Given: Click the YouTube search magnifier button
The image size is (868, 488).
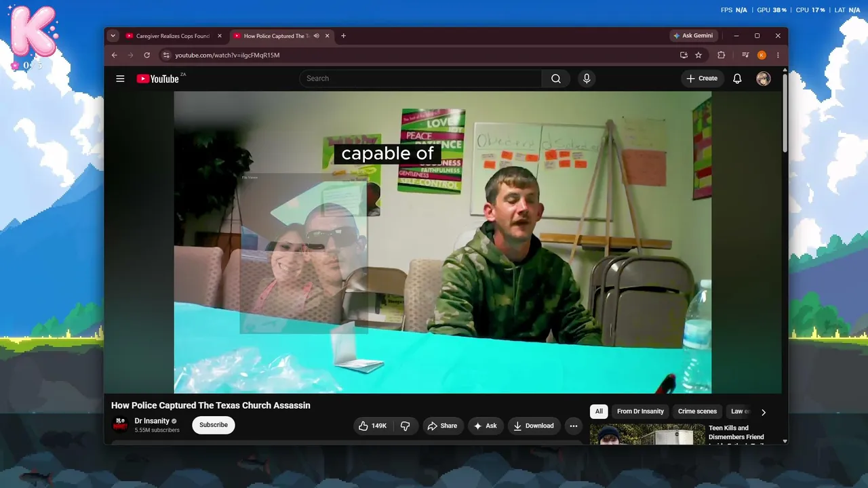Looking at the screenshot, I should point(556,79).
